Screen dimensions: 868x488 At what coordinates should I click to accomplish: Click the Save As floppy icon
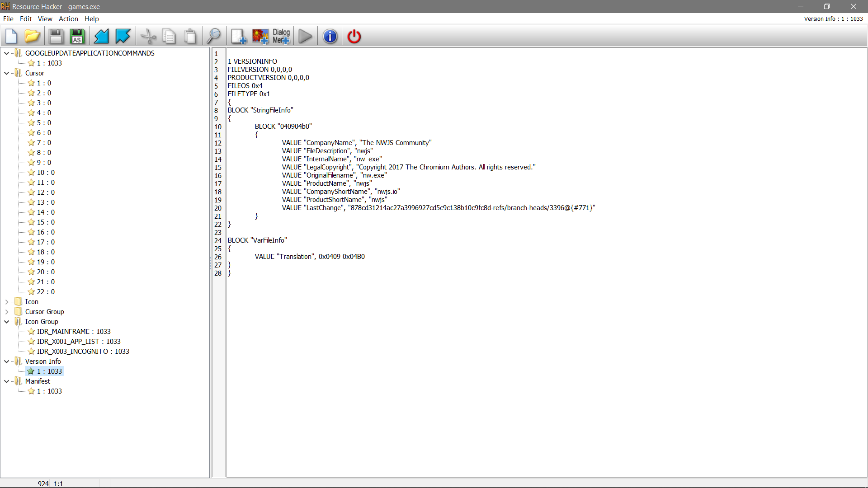click(77, 37)
